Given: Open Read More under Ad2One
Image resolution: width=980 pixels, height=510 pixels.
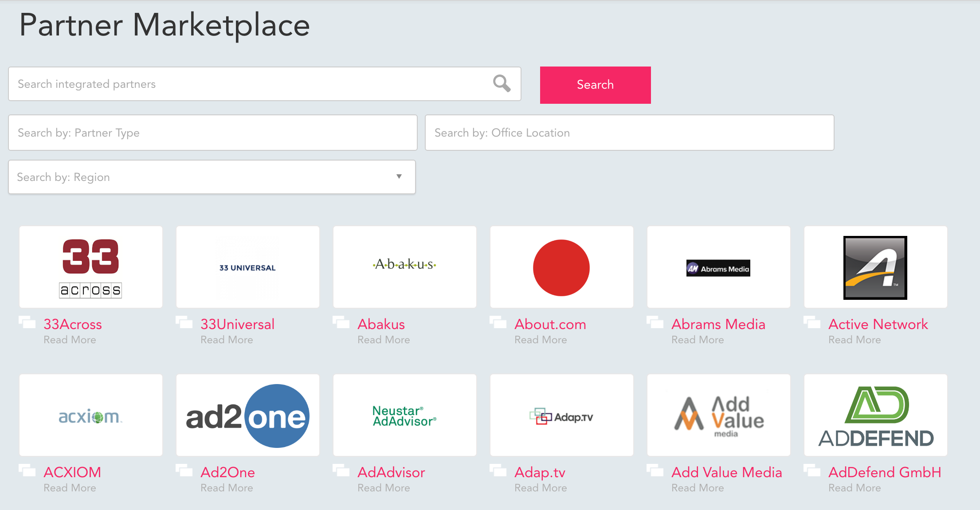Looking at the screenshot, I should (x=227, y=487).
